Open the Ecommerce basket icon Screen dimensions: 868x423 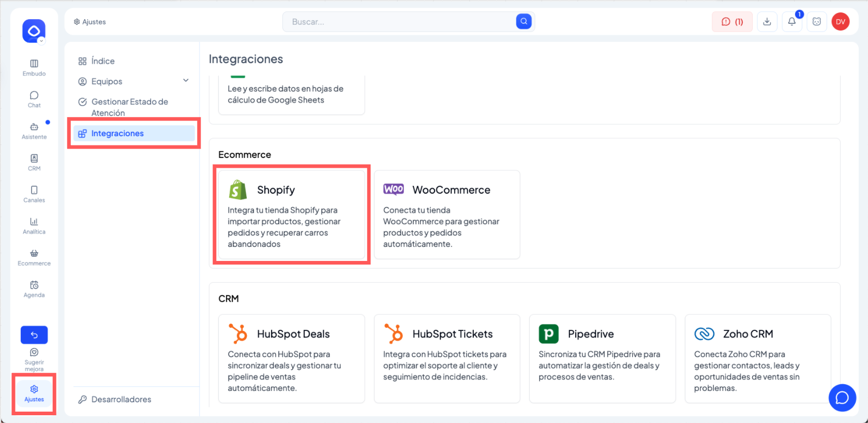(x=34, y=253)
